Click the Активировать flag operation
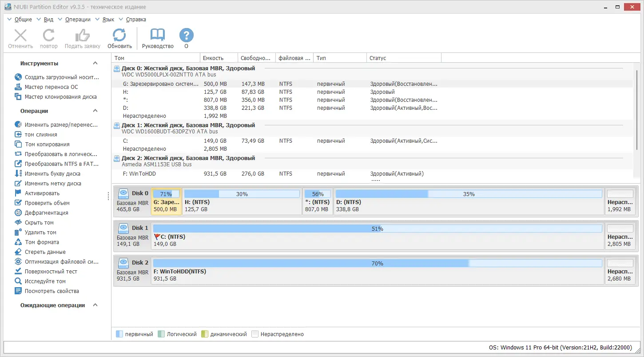Screen dimensions: 644x357 (x=37, y=193)
